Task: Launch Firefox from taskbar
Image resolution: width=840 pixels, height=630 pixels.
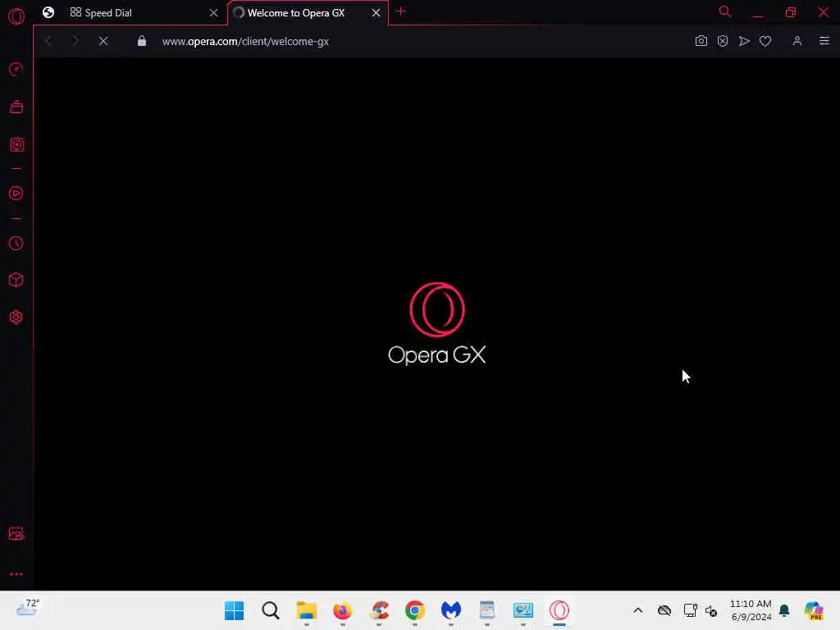Action: pos(342,610)
